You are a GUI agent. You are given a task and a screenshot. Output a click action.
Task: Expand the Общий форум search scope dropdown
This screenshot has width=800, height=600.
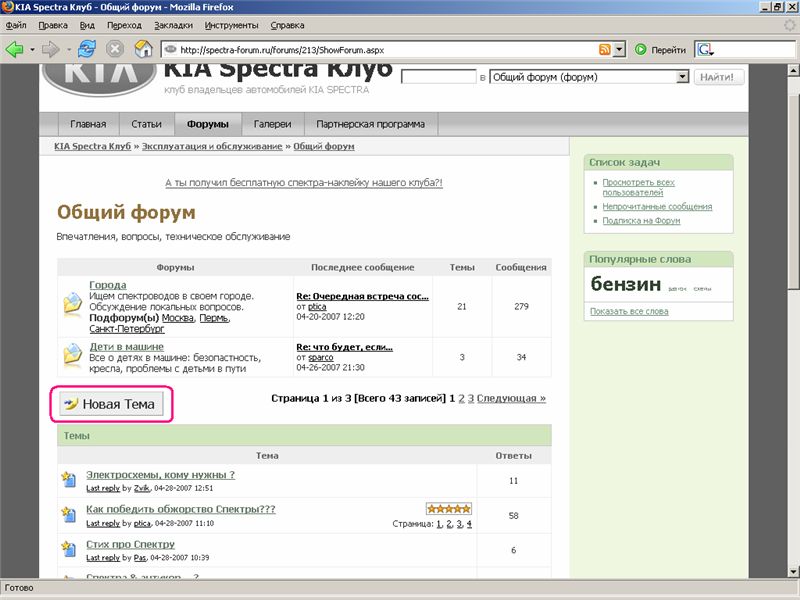(x=683, y=76)
